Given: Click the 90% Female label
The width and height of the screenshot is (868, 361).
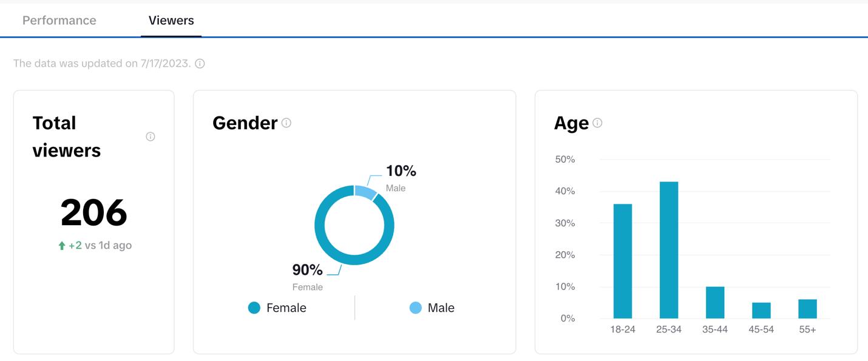Looking at the screenshot, I should point(308,270).
